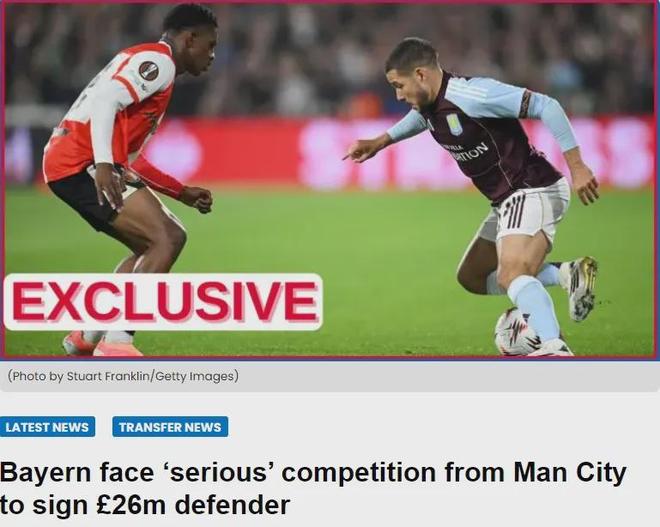Click the captain's armband on blue sleeve
The width and height of the screenshot is (660, 527).
[525, 103]
